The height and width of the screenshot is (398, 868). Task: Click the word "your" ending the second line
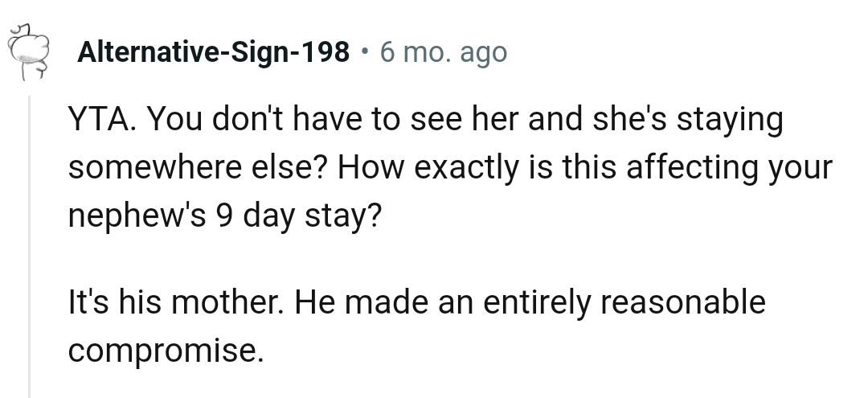click(x=798, y=170)
